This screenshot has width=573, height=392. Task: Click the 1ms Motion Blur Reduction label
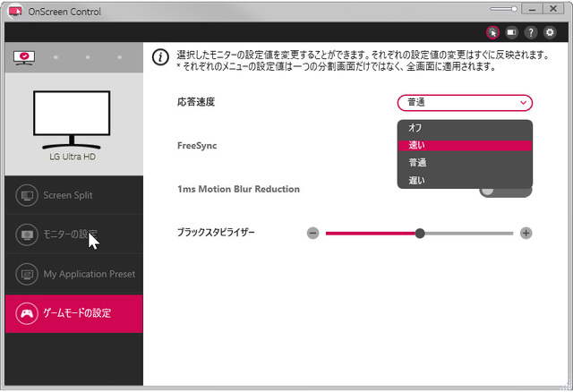click(238, 189)
